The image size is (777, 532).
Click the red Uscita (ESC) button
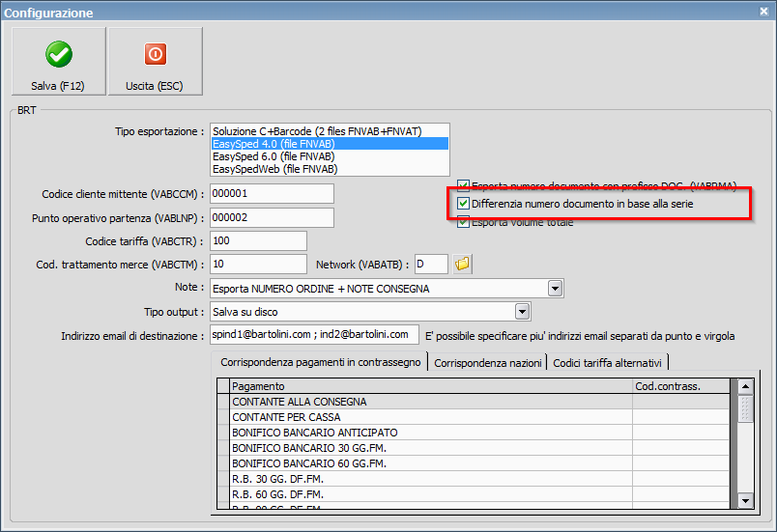[155, 61]
